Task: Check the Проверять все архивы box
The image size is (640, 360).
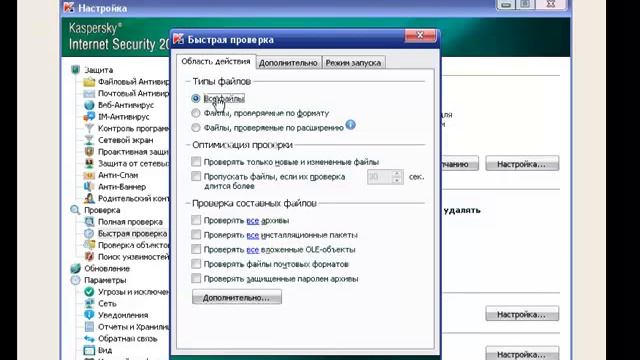Action: [x=196, y=220]
